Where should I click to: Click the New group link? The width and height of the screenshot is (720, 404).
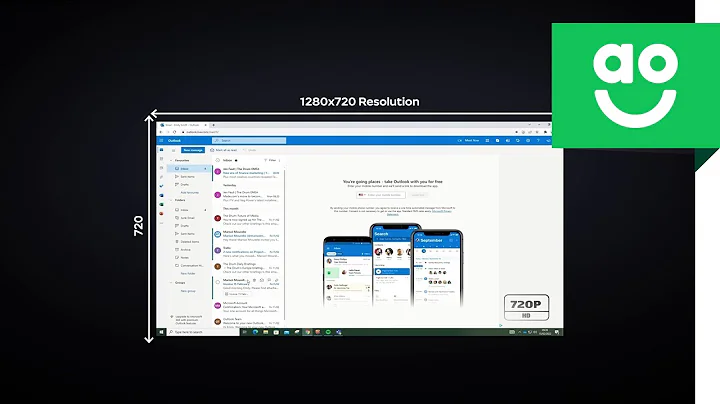[x=188, y=291]
